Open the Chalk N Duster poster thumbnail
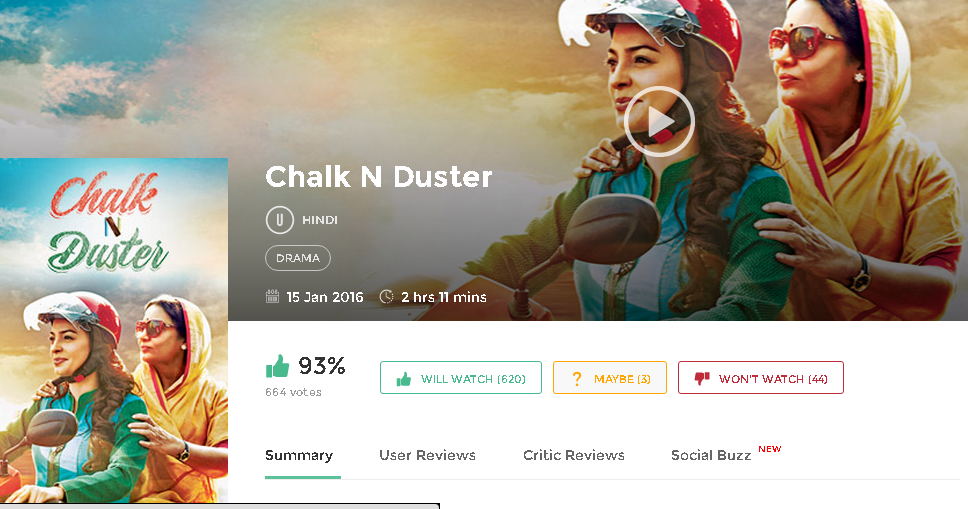968x509 pixels. [114, 330]
